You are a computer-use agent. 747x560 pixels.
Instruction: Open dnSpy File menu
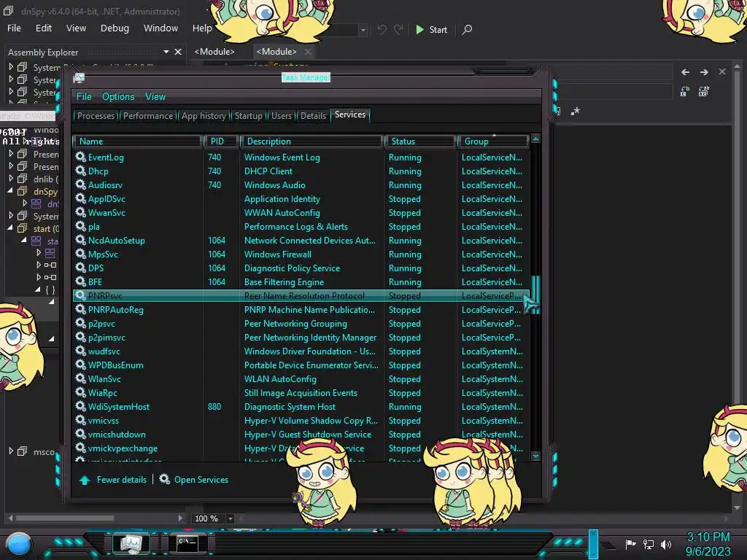coord(14,28)
